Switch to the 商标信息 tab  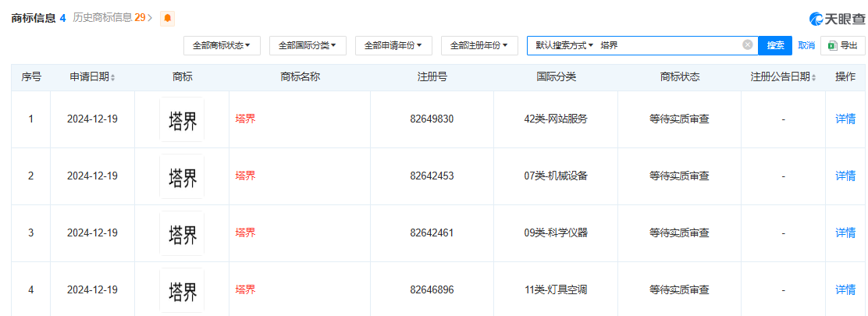33,18
